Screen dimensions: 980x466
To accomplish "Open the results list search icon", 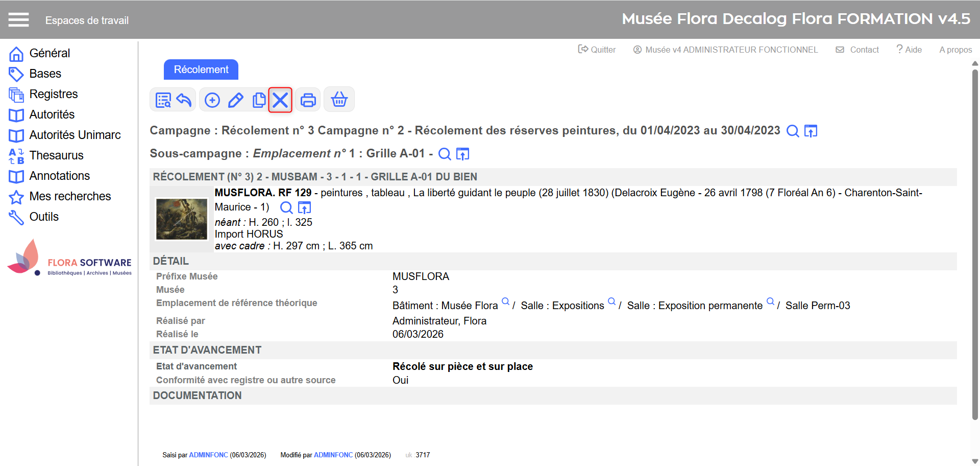I will click(x=163, y=100).
